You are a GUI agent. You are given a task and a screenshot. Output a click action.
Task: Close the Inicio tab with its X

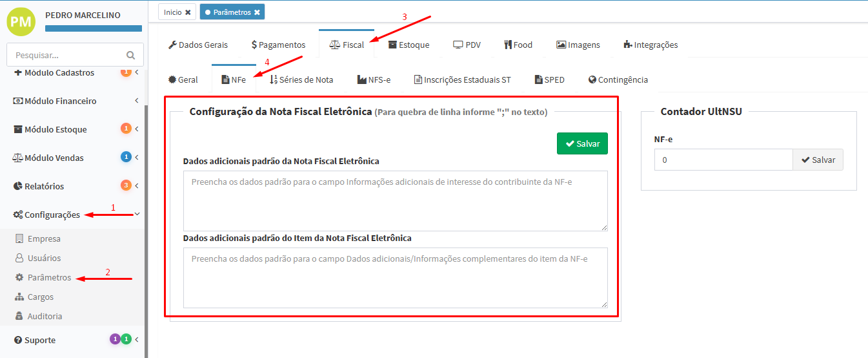pos(188,12)
